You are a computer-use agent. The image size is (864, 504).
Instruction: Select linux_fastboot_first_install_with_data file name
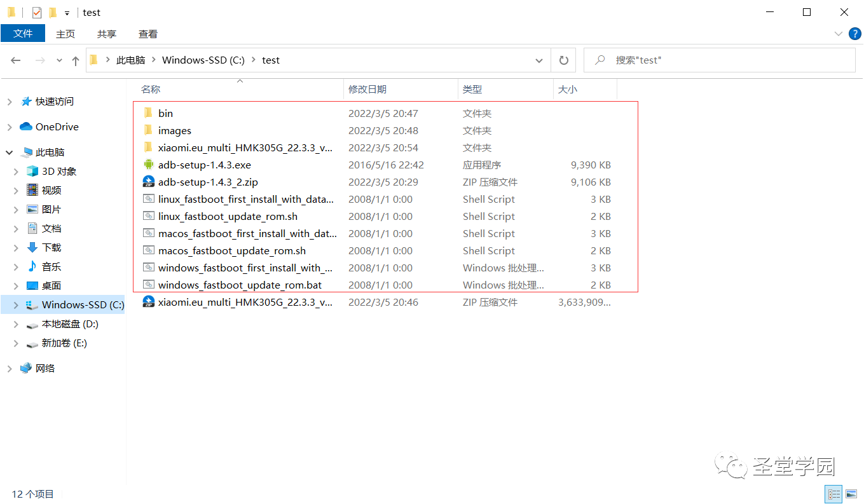pyautogui.click(x=246, y=199)
